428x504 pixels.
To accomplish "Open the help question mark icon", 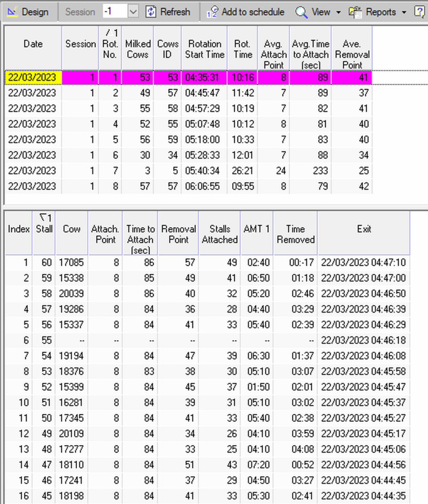I will click(420, 12).
